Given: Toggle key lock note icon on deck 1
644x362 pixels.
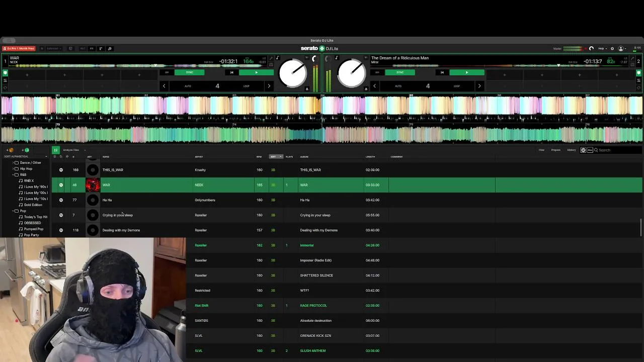Looking at the screenshot, I should 277,58.
